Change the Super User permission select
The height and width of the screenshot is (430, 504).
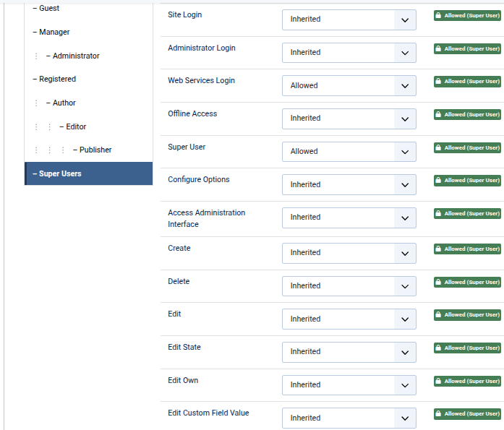coord(349,152)
